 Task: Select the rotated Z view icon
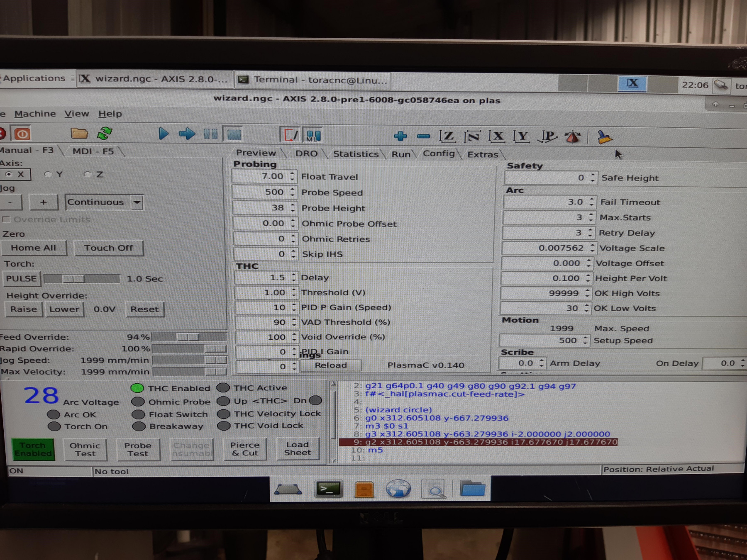[x=472, y=136]
